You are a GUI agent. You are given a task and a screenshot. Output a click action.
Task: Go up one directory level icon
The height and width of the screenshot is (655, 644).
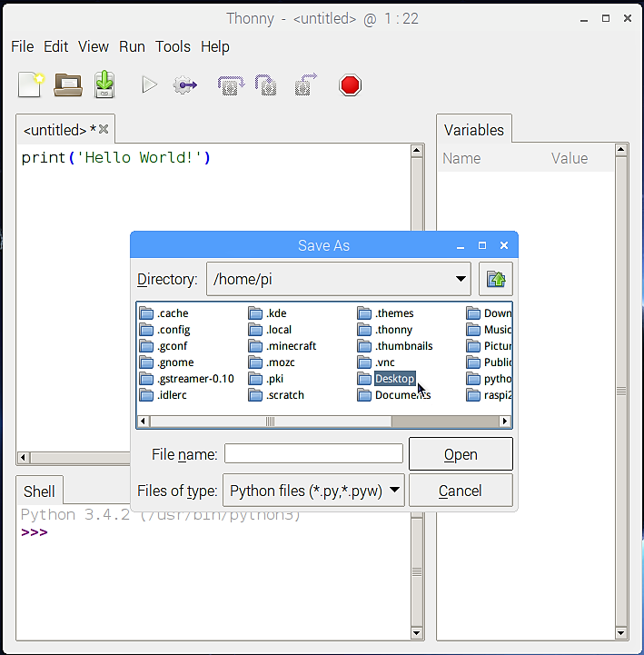(x=496, y=279)
